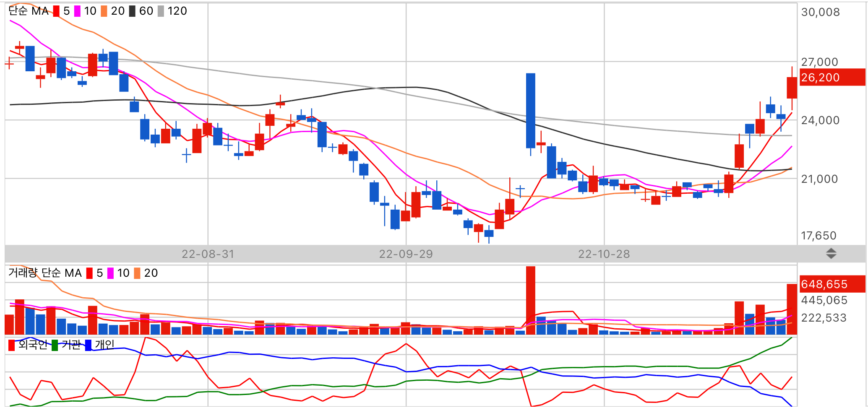Click the 22-10-28 date label
The width and height of the screenshot is (868, 413).
point(604,254)
